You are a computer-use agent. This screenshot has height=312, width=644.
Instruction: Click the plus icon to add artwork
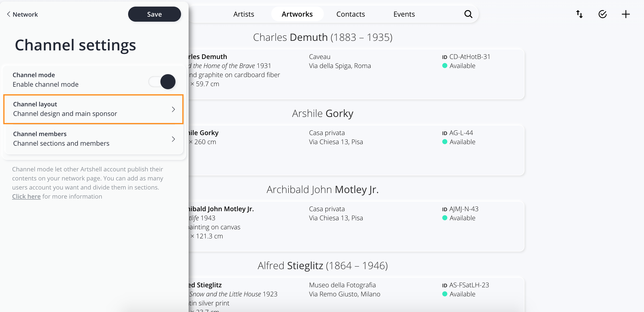[626, 14]
